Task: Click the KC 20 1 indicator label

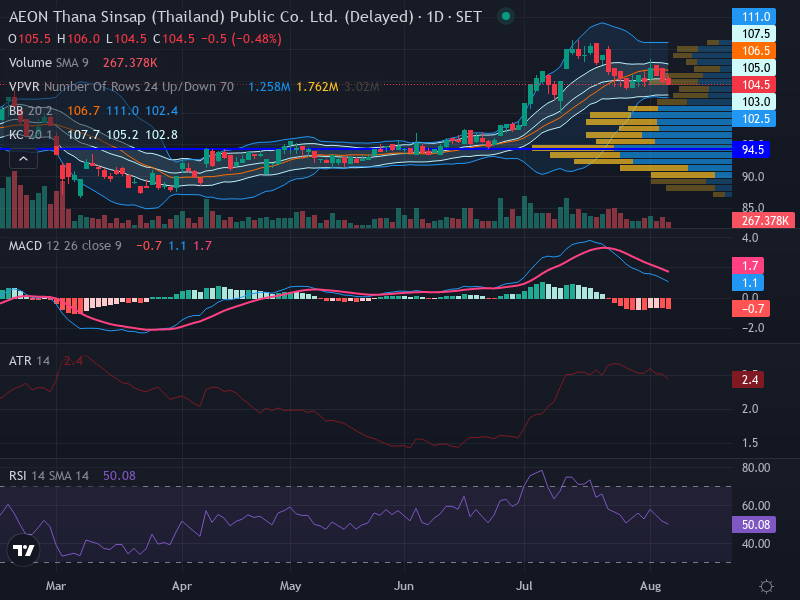Action: tap(30, 135)
